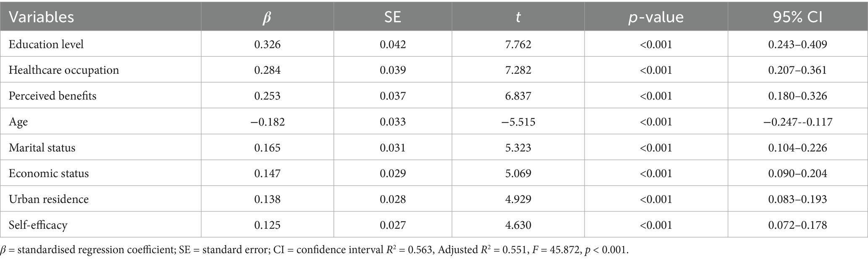Select the Economic status row label
868x259 pixels.
pyautogui.click(x=49, y=173)
